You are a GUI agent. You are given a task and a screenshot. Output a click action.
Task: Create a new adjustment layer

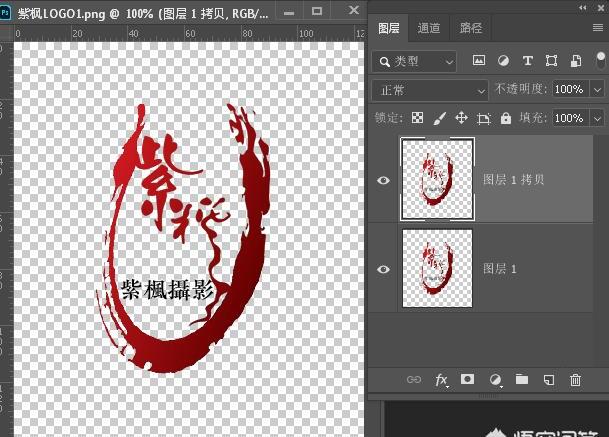tap(494, 380)
